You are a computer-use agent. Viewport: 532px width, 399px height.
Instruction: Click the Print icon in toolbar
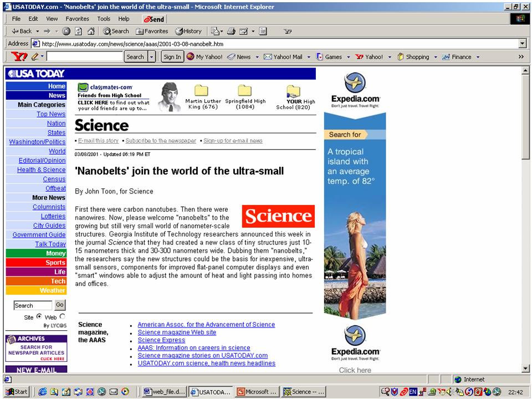[232, 31]
